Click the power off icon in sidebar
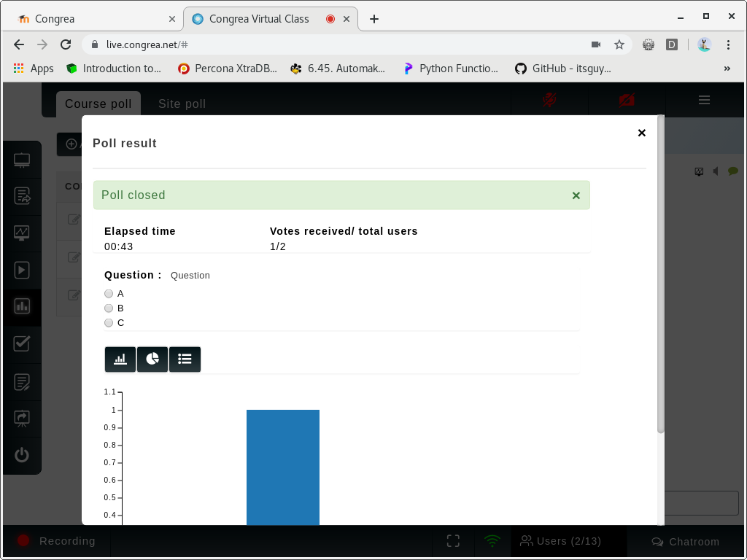This screenshot has width=747, height=560. [x=22, y=455]
